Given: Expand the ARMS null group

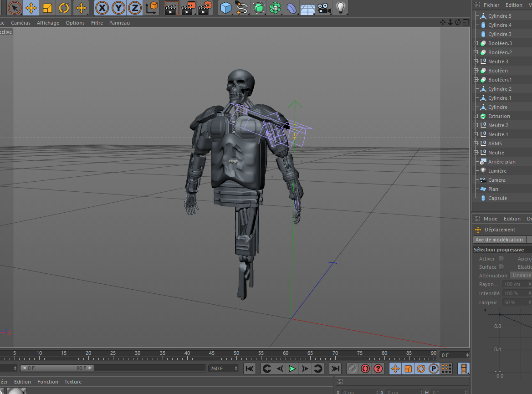Looking at the screenshot, I should coord(476,143).
